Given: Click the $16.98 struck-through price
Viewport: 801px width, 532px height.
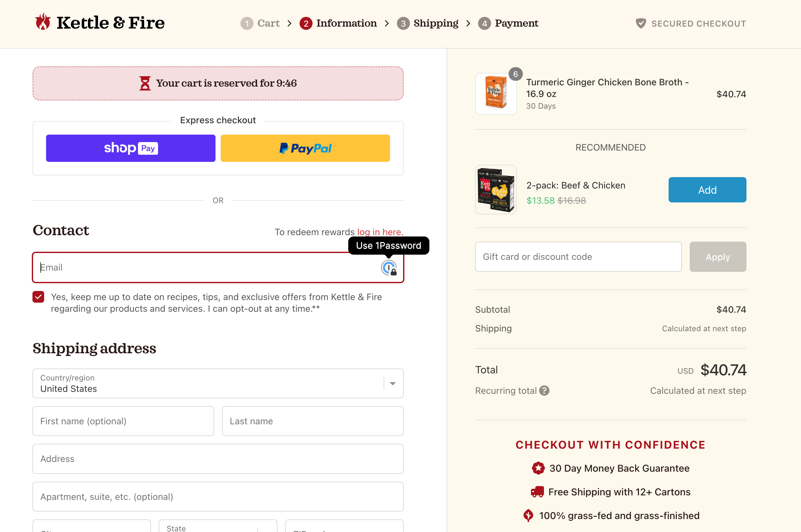Looking at the screenshot, I should 572,200.
